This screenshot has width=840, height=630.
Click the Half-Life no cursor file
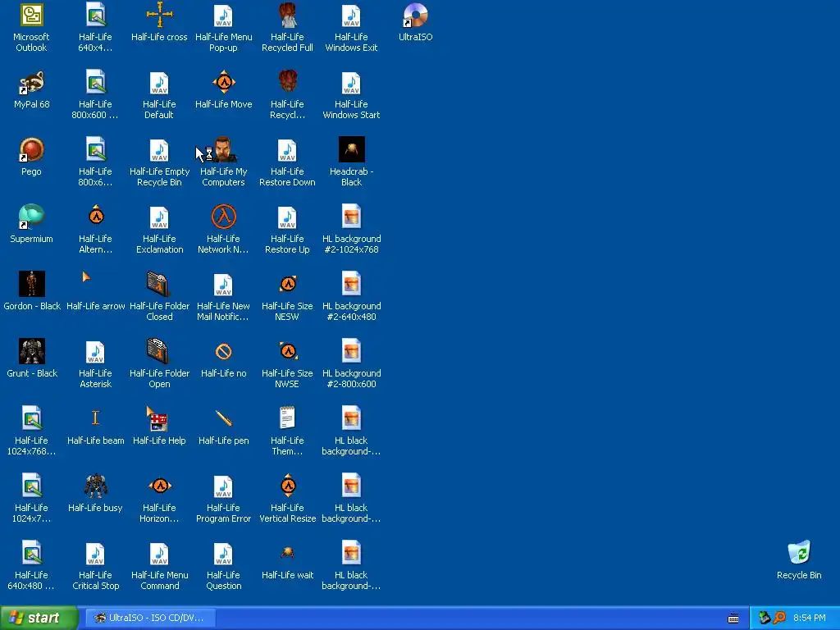(223, 358)
